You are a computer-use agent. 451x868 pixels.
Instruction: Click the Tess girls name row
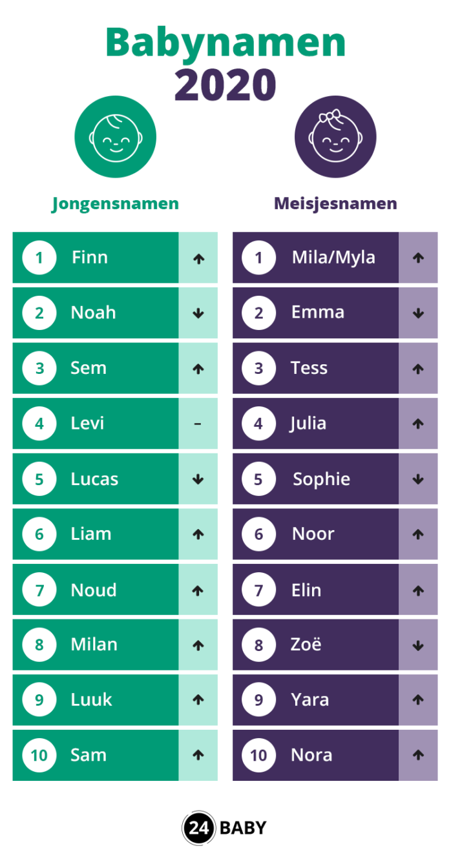point(335,368)
